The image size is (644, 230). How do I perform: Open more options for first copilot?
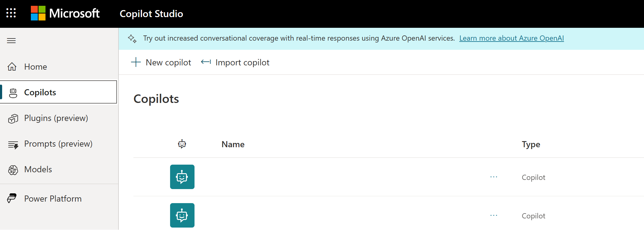coord(494,177)
